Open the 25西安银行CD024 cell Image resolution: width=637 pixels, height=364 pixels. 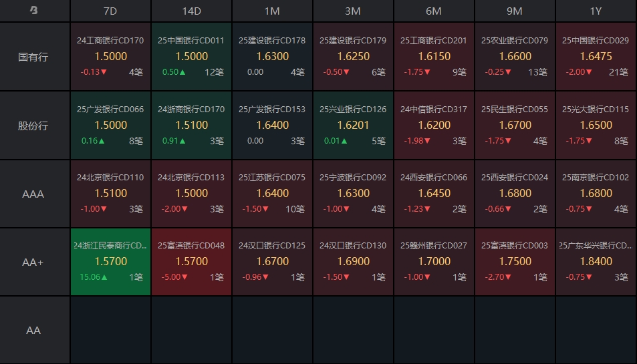[515, 194]
